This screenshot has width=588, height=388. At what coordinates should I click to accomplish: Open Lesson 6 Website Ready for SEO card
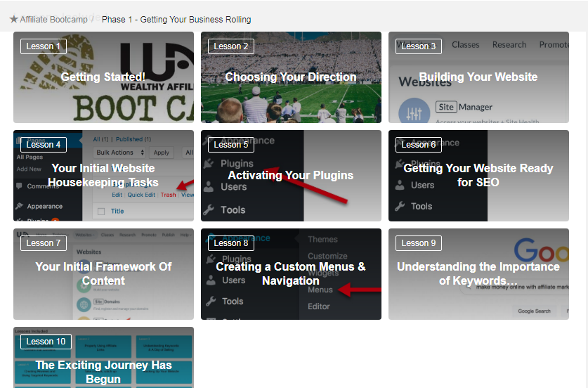[478, 176]
